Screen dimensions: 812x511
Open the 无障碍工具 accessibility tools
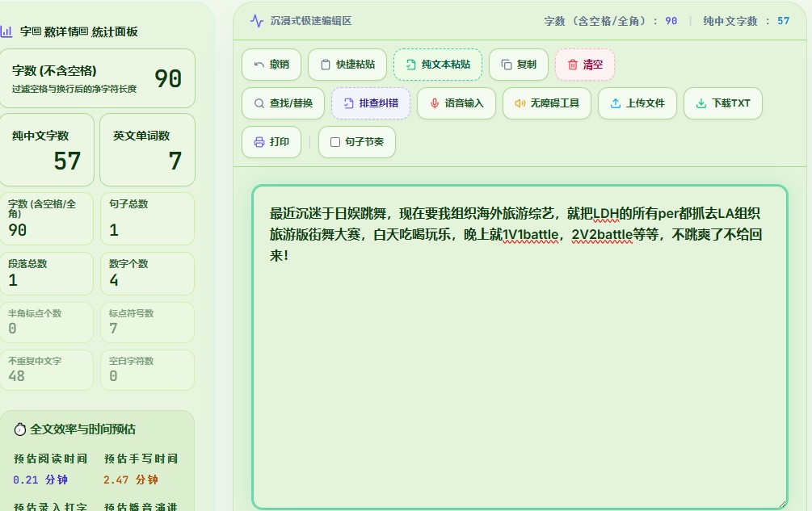547,103
